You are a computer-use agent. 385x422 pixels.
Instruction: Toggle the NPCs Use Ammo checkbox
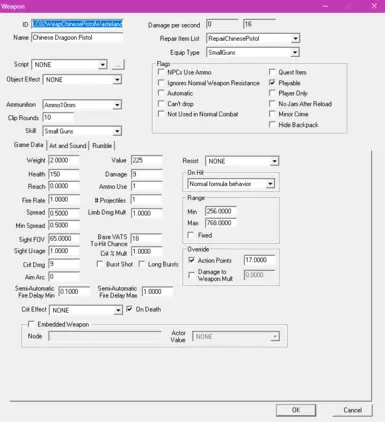(161, 72)
